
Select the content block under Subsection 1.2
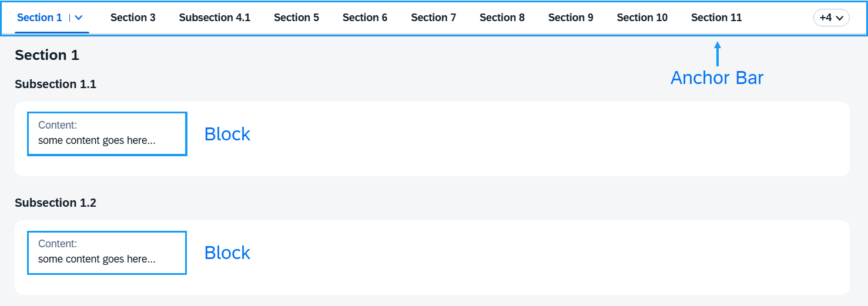(x=107, y=253)
